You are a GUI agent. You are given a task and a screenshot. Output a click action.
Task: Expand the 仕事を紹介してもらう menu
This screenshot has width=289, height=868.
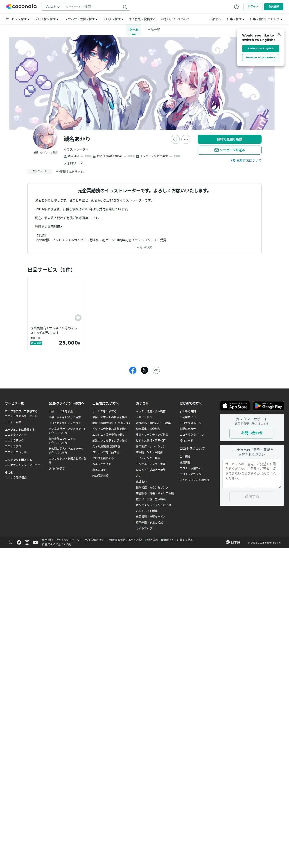266,19
